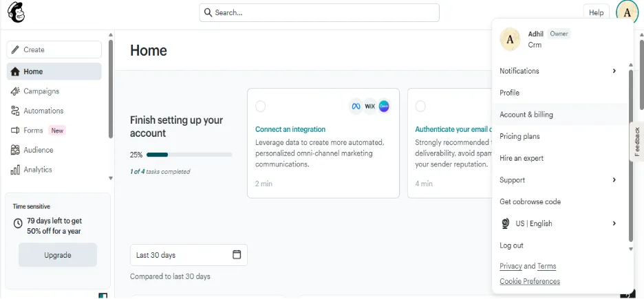644x299 pixels.
Task: Click the Campaigns megaphone icon
Action: coord(15,91)
